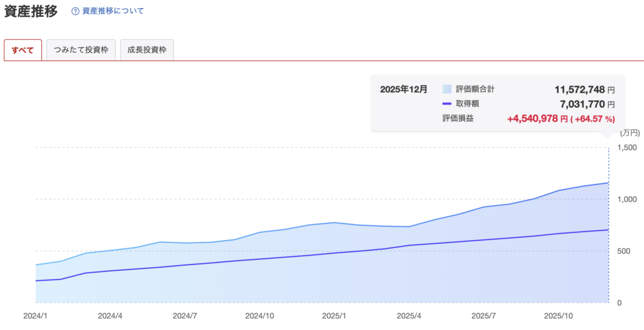
Task: Click the light blue 評価額合計 legend swatch
Action: [447, 89]
